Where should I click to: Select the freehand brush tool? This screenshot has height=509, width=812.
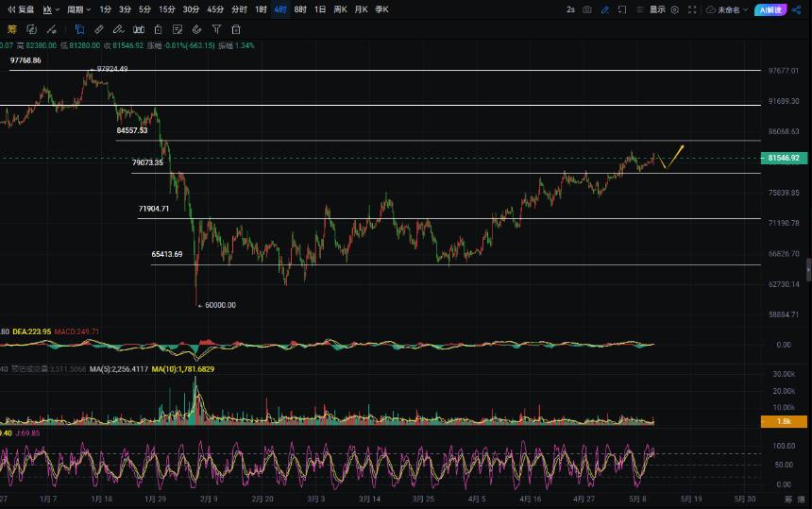[119, 29]
